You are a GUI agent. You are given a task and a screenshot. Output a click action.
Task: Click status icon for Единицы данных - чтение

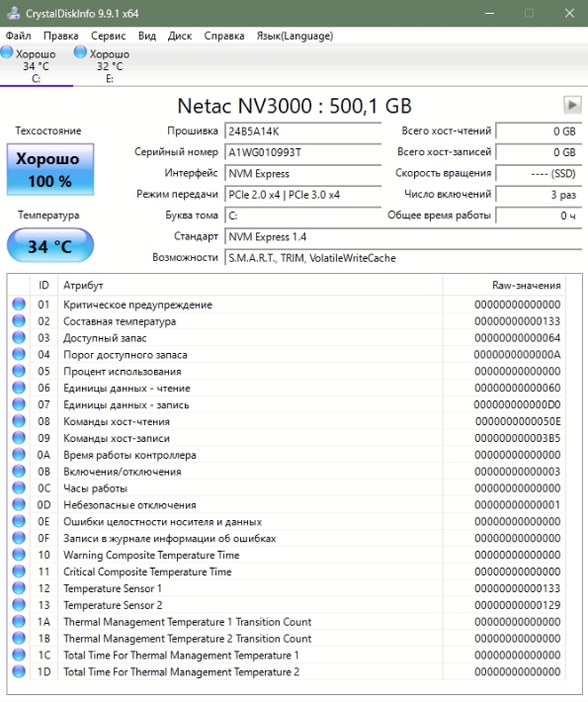click(19, 388)
